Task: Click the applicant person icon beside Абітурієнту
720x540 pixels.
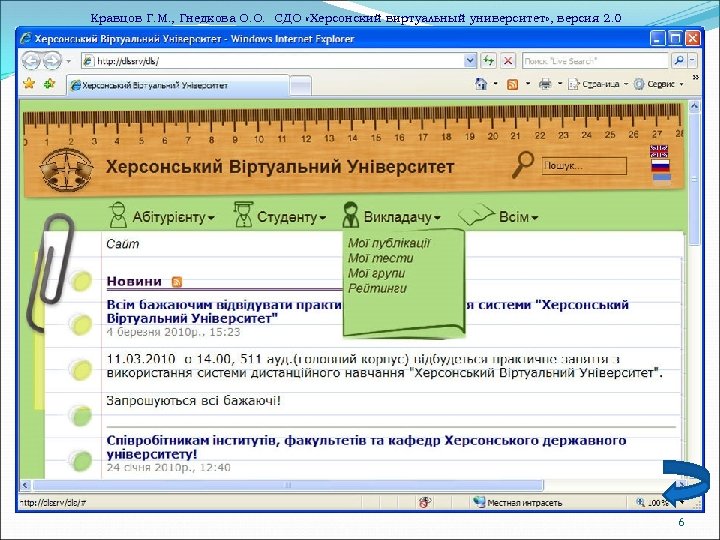Action: coord(118,215)
